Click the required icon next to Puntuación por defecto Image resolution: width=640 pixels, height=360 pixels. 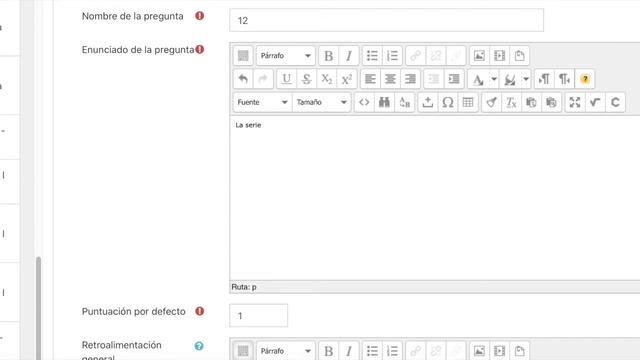coord(200,311)
